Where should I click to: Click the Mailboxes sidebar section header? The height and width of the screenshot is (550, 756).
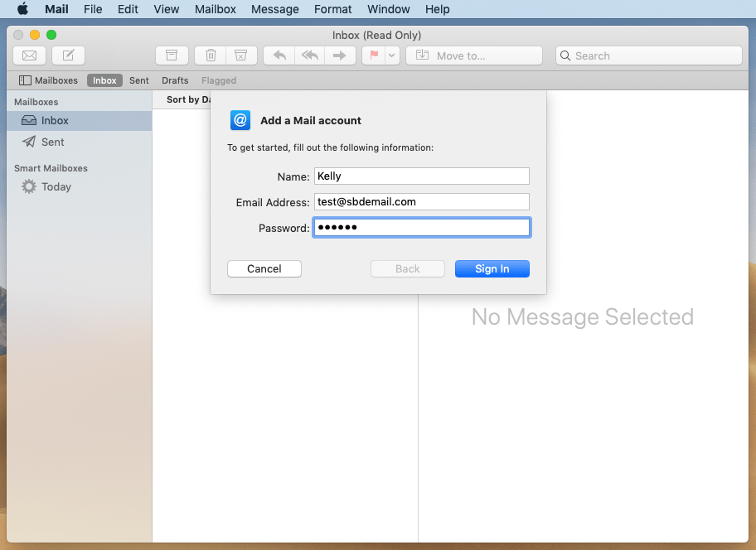click(36, 102)
